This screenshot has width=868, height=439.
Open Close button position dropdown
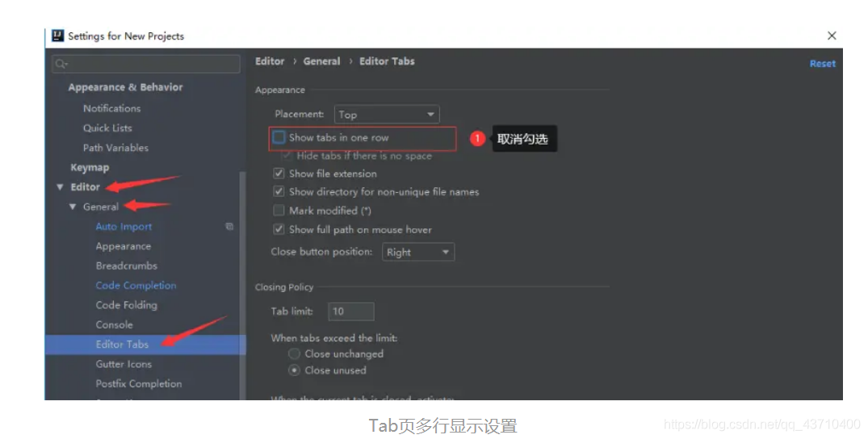coord(418,253)
